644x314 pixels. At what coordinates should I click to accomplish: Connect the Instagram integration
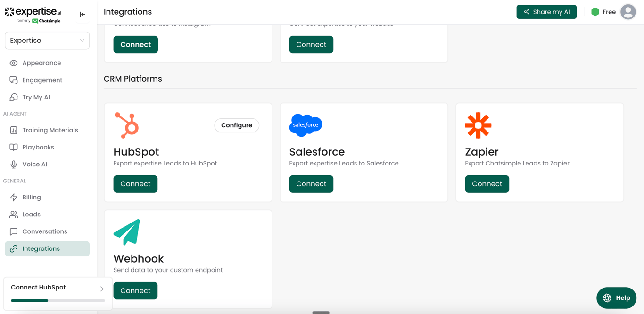pos(136,44)
